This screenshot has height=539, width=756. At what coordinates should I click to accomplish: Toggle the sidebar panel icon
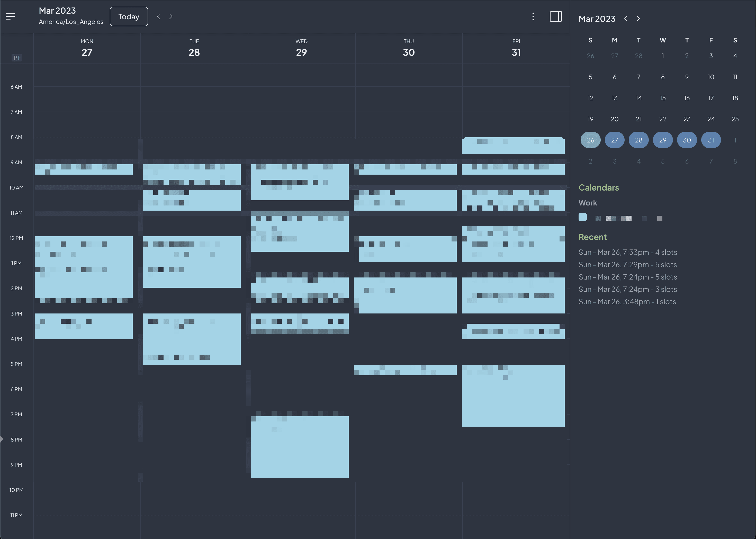555,17
